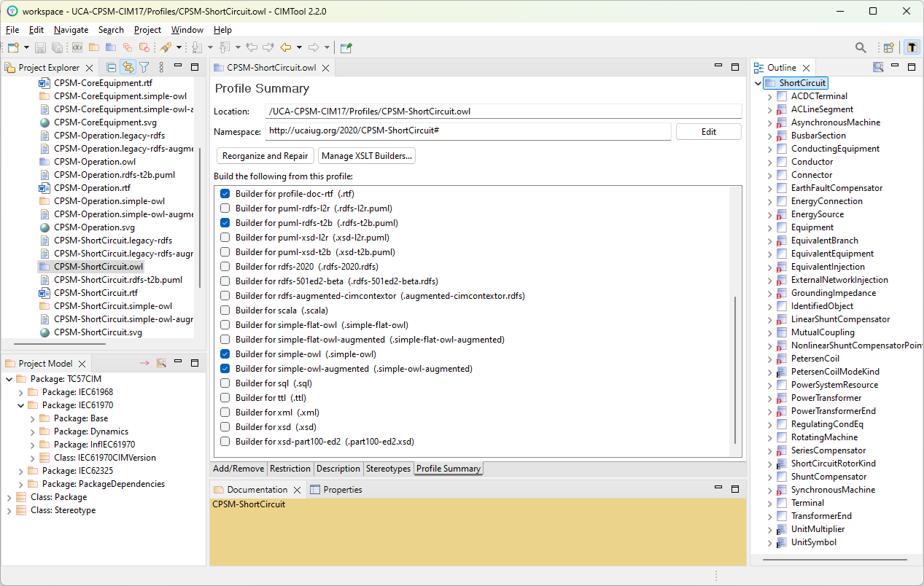Click the Edit namespace button
The image size is (924, 586).
point(709,132)
